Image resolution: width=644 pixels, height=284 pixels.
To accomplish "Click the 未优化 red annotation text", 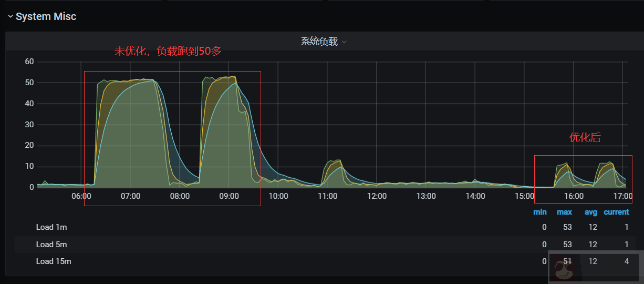I will [x=168, y=52].
